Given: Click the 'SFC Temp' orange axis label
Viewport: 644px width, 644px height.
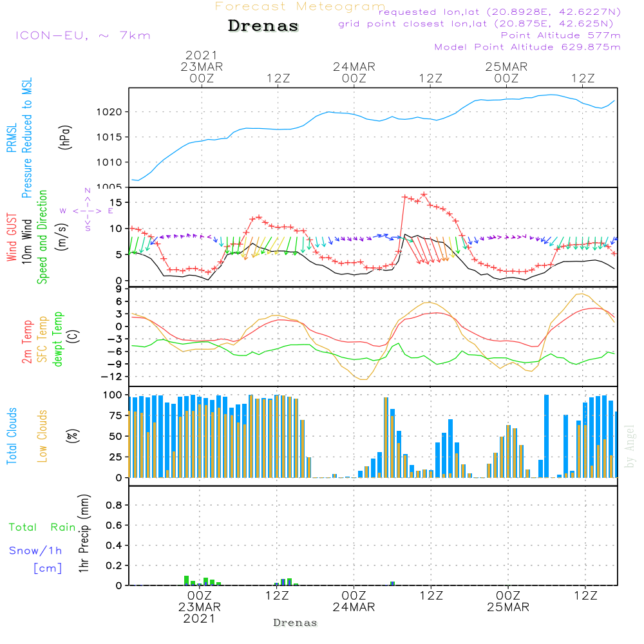Looking at the screenshot, I should tap(42, 339).
